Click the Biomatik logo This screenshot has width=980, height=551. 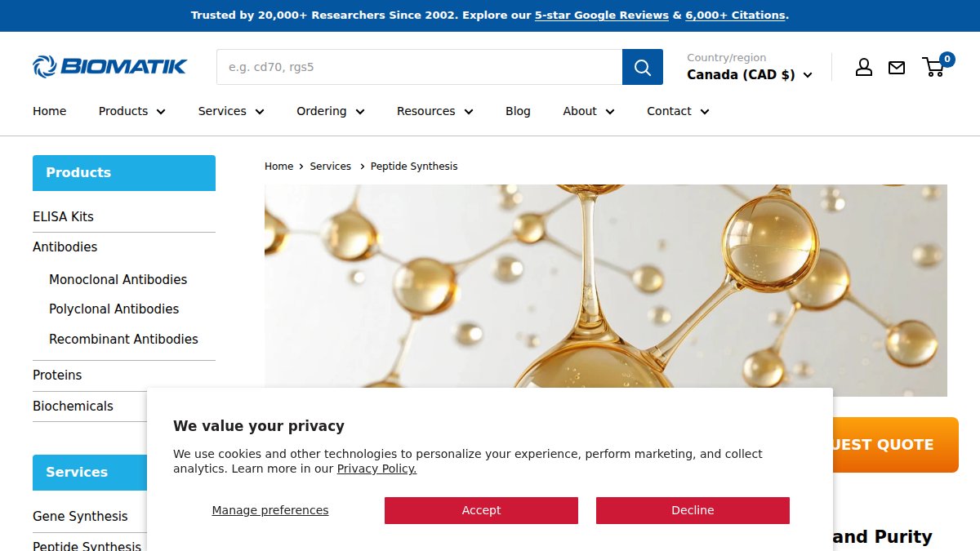110,66
